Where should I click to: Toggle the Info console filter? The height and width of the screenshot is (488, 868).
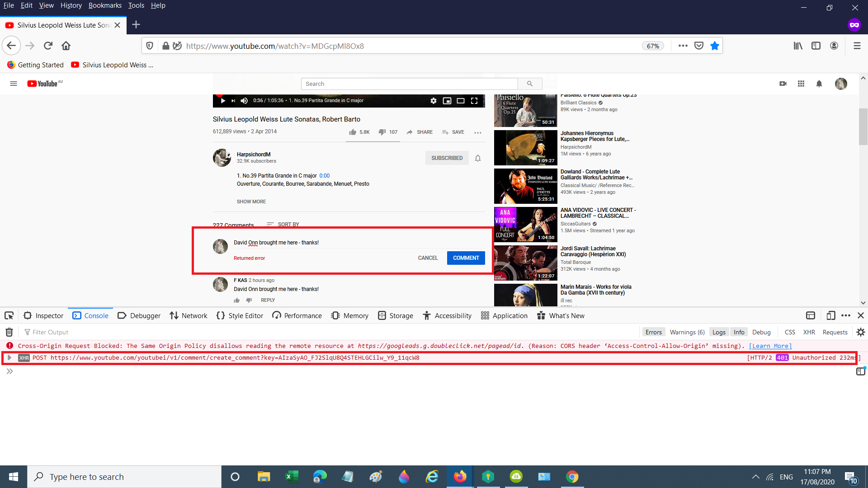pos(739,332)
